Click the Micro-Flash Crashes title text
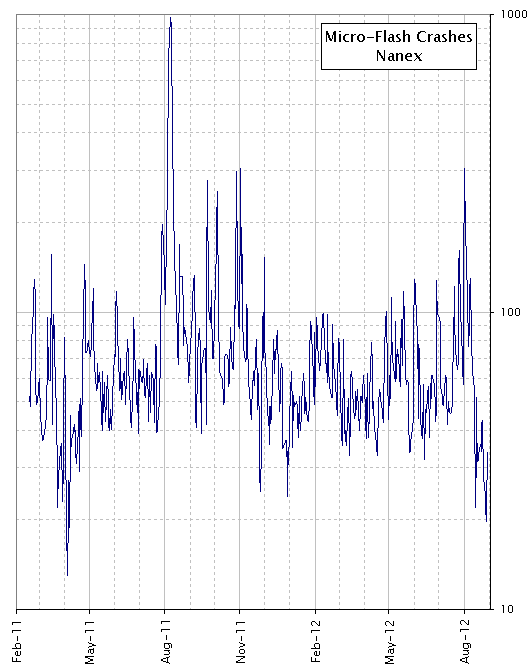This screenshot has height=669, width=532. tap(398, 37)
